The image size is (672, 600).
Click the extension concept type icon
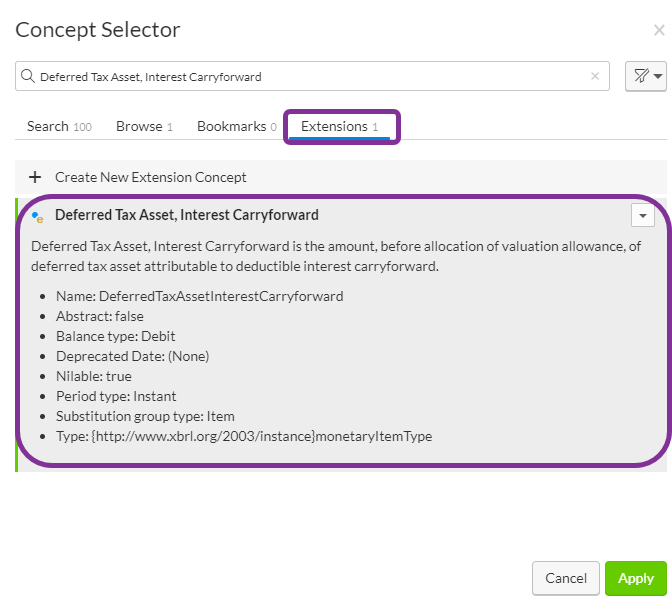[38, 216]
